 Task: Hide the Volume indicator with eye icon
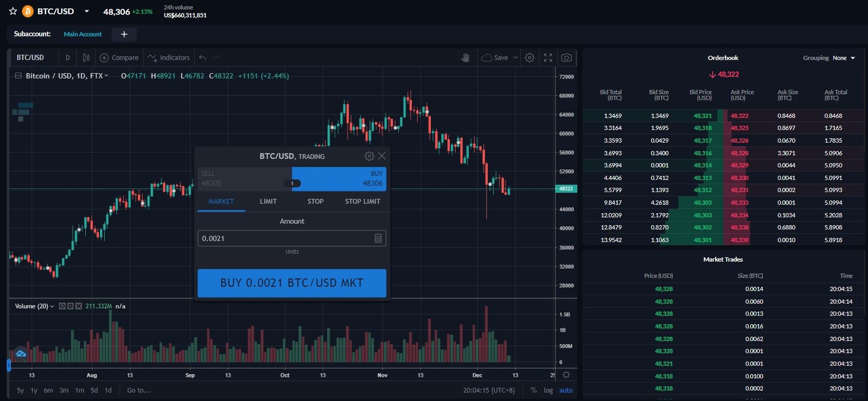[x=62, y=306]
